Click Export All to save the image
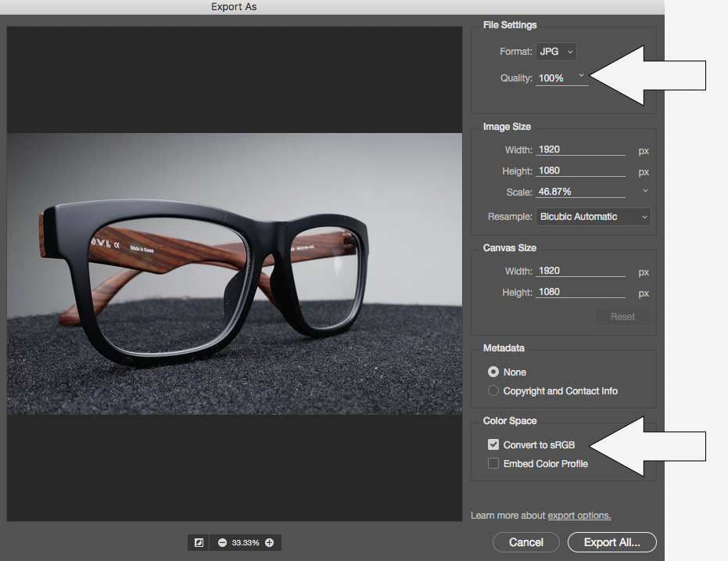 click(x=611, y=541)
